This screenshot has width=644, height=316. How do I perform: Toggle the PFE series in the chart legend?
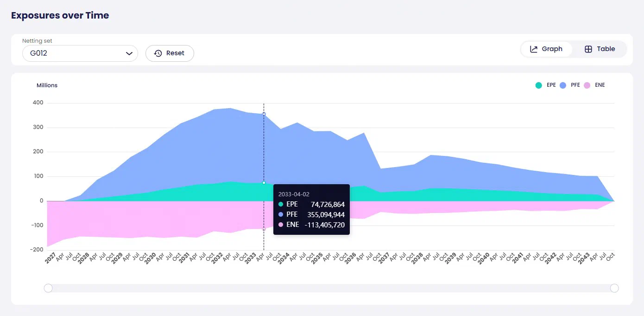(570, 85)
